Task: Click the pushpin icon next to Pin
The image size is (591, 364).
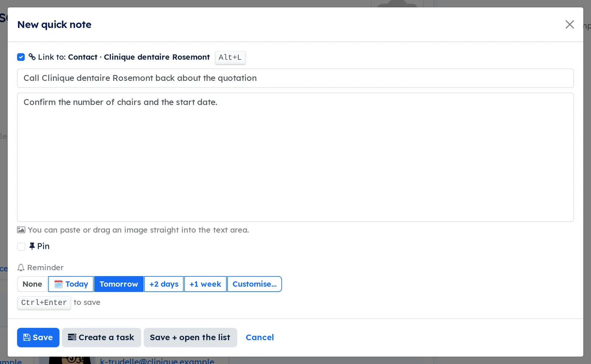Action: [x=32, y=246]
